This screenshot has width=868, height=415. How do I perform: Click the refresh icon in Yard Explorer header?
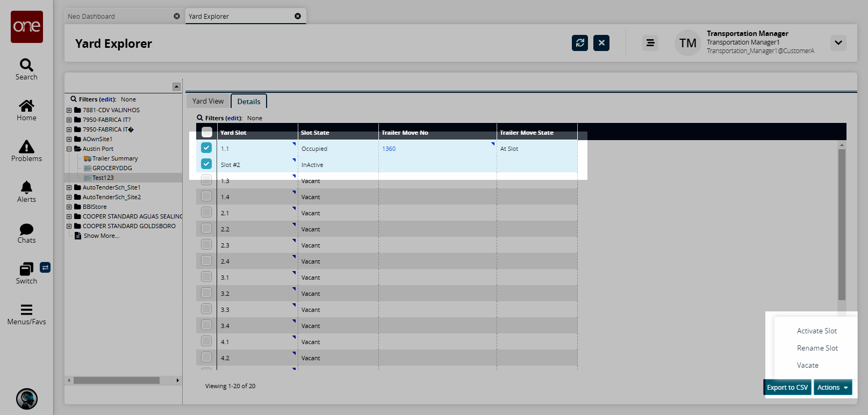[580, 43]
